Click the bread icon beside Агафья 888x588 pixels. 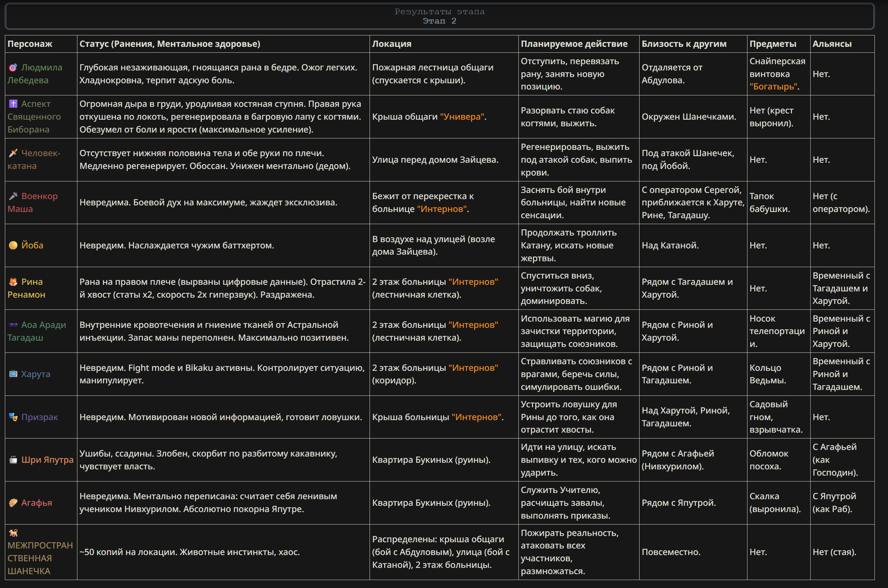click(x=13, y=503)
